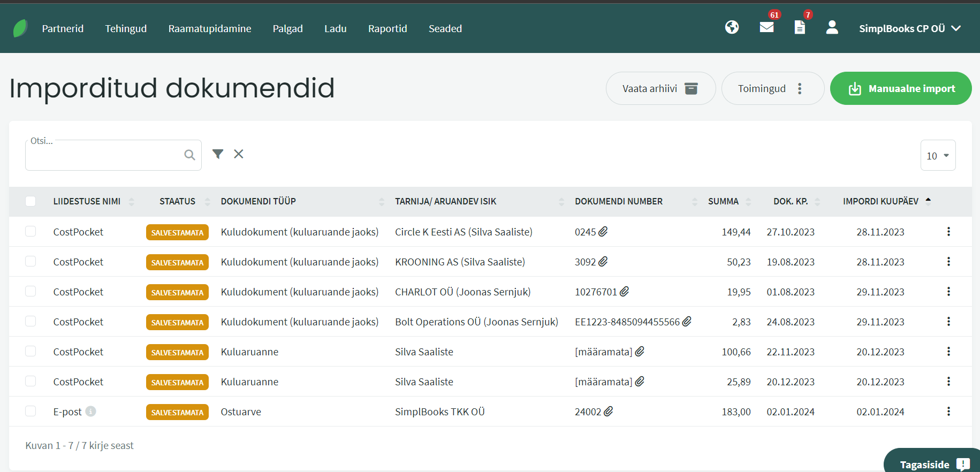Open the Toimingud actions dropdown
This screenshot has height=472, width=980.
[x=772, y=88]
